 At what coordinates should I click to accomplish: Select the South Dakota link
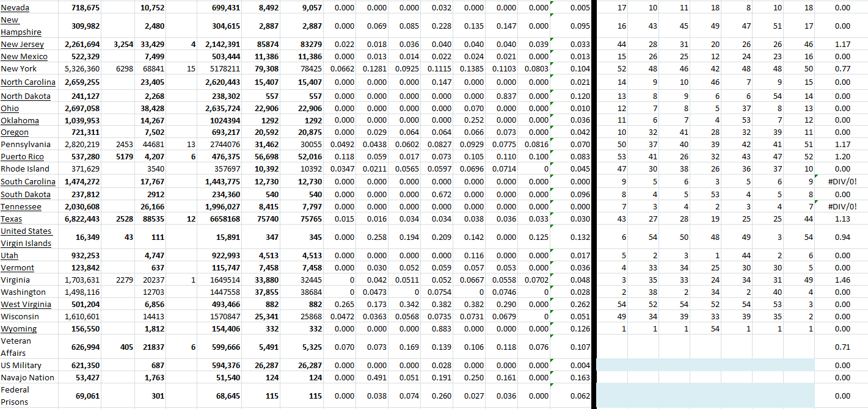pos(25,195)
